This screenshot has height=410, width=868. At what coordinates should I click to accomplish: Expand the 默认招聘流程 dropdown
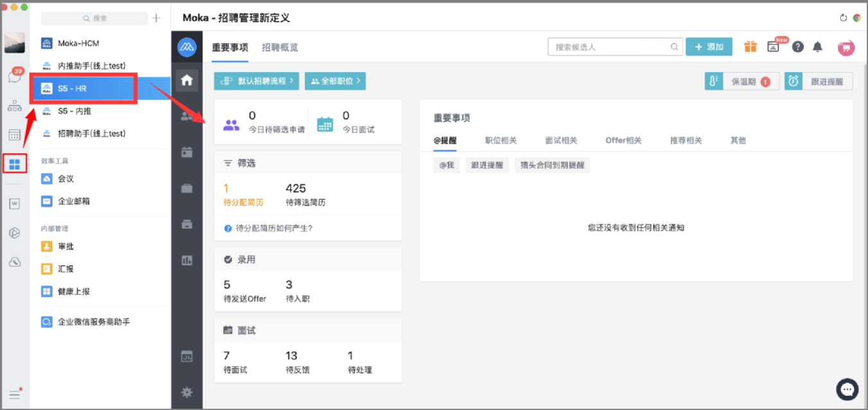coord(256,81)
